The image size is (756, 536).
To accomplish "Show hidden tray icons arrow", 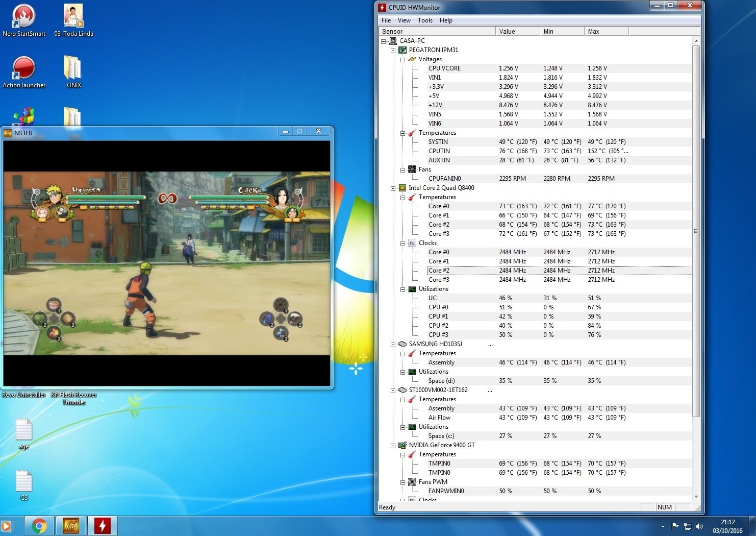I will pos(663,526).
